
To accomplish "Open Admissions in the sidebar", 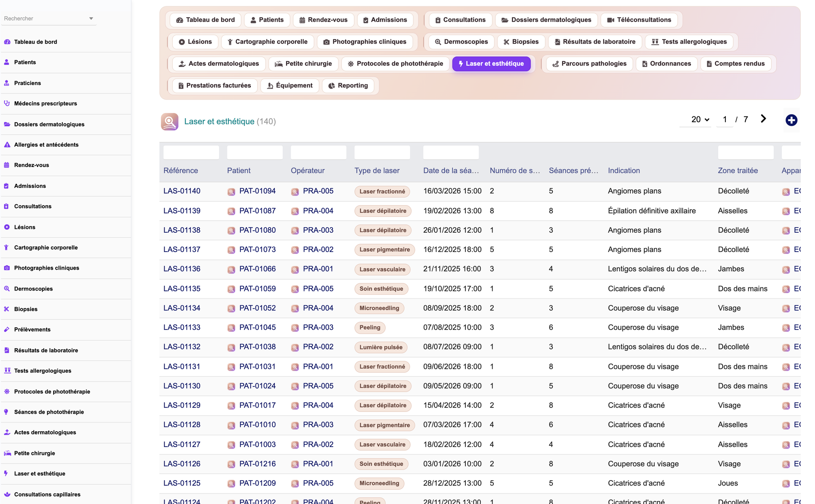I will pyautogui.click(x=66, y=186).
